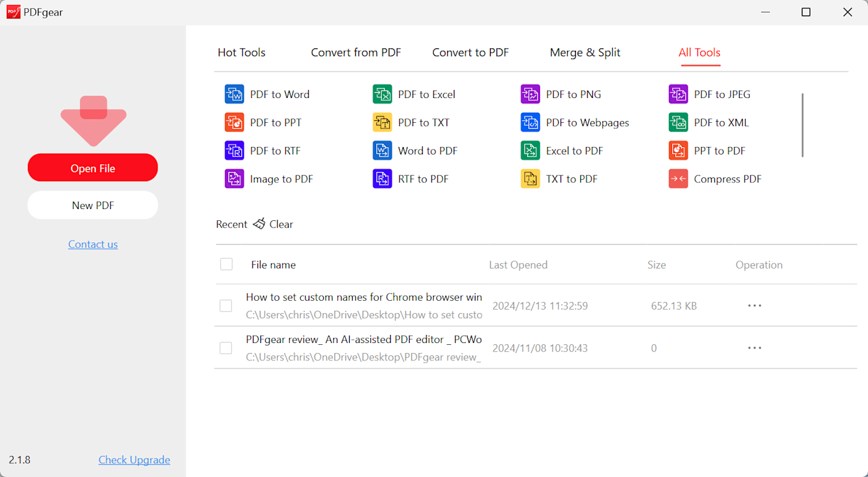Click the PDF to Webpages tool icon
The image size is (868, 477).
coord(530,122)
